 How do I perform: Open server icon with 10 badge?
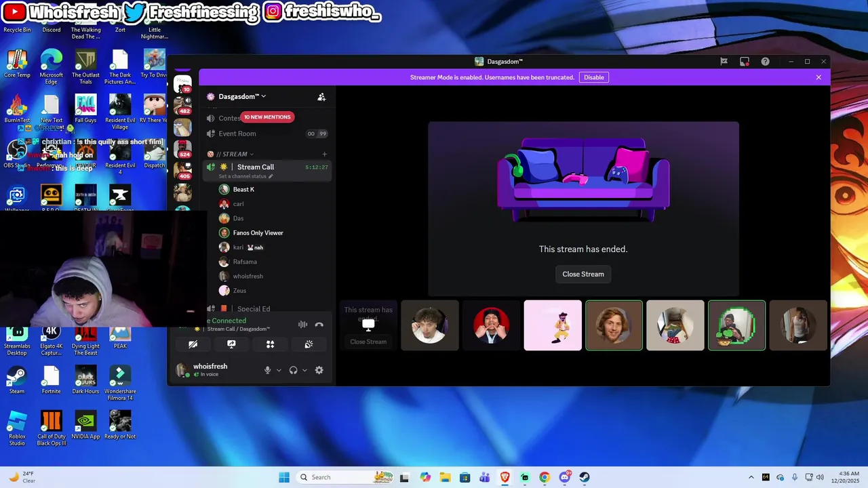(182, 84)
